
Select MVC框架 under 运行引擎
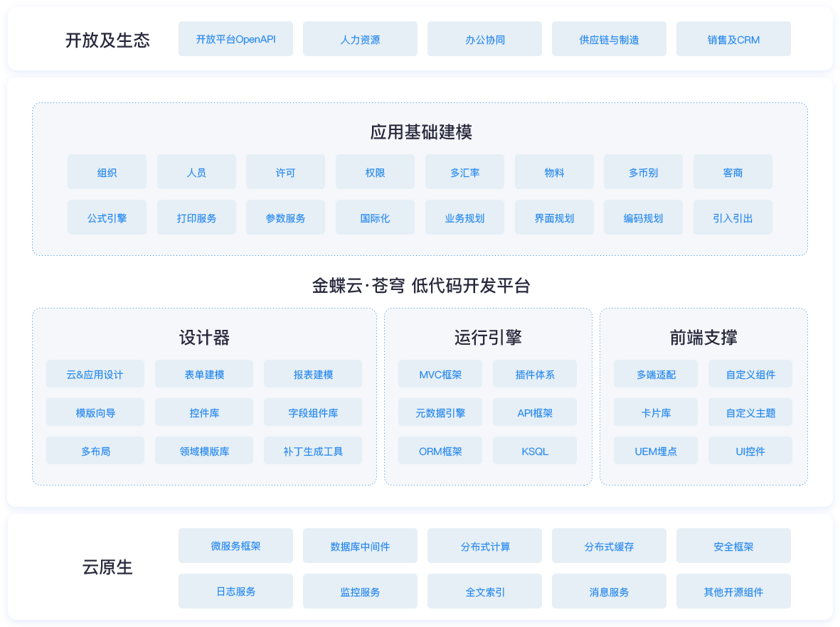[440, 373]
